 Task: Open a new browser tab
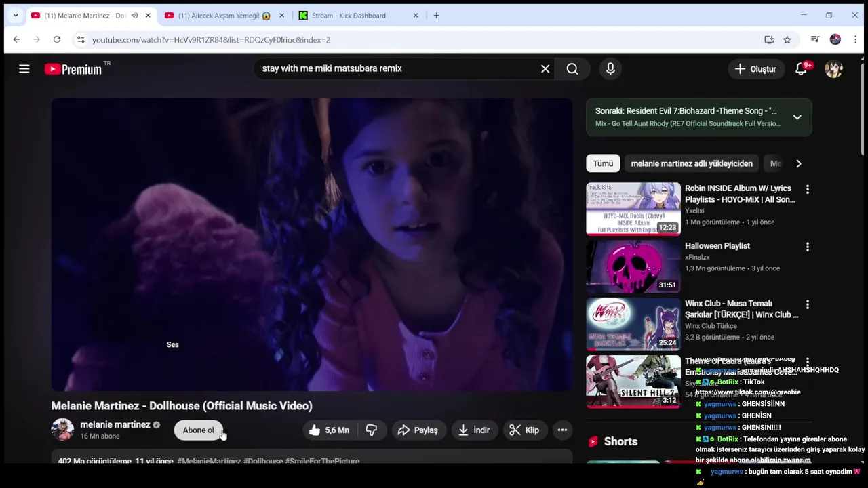click(x=436, y=15)
